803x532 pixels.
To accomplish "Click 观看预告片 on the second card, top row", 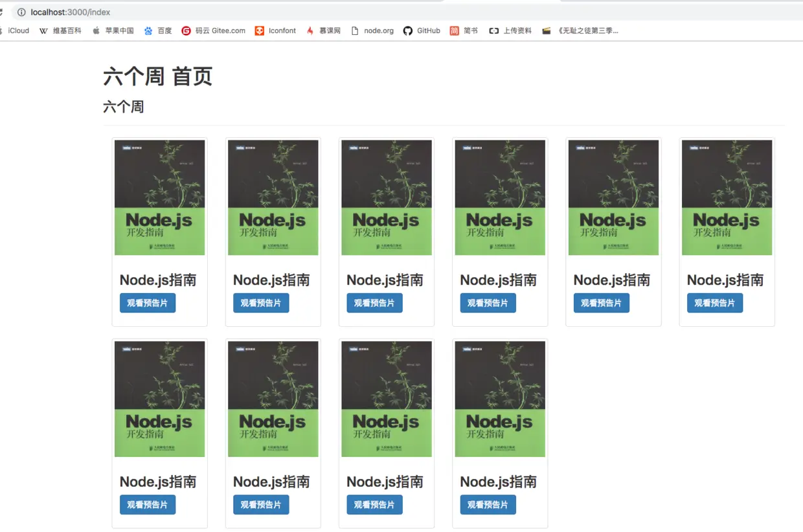I will [261, 303].
